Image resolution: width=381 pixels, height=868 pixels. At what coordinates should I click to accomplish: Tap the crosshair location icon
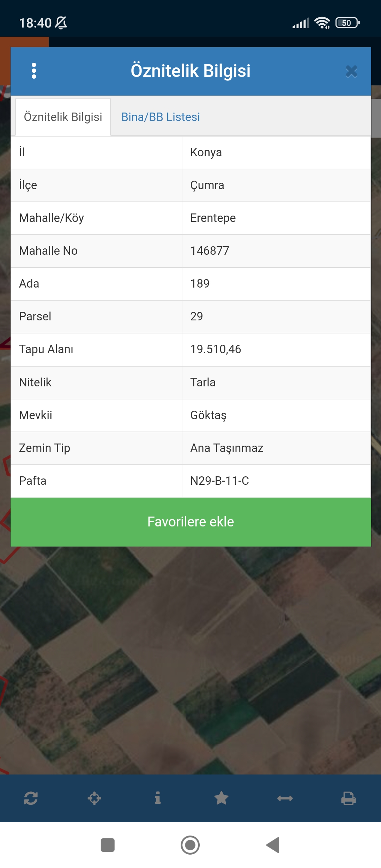94,798
